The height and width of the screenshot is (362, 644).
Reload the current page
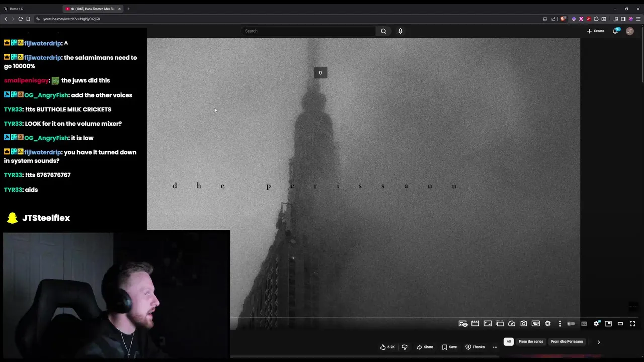pos(20,19)
